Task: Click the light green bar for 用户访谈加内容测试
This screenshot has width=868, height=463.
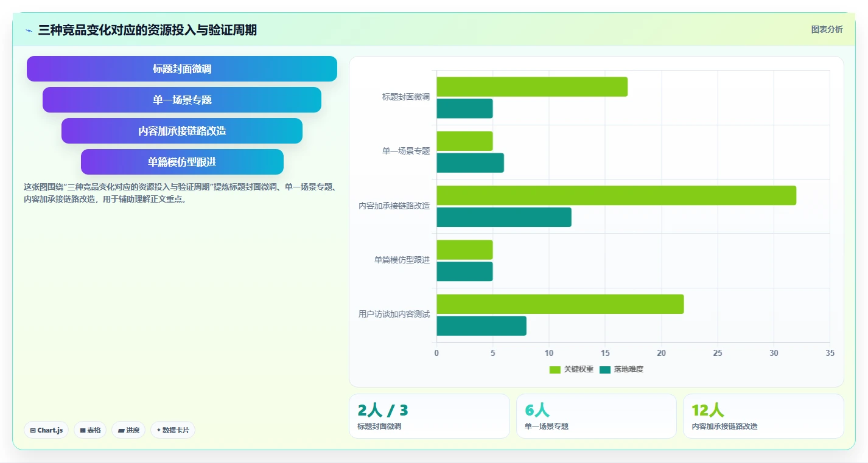Action: click(560, 304)
